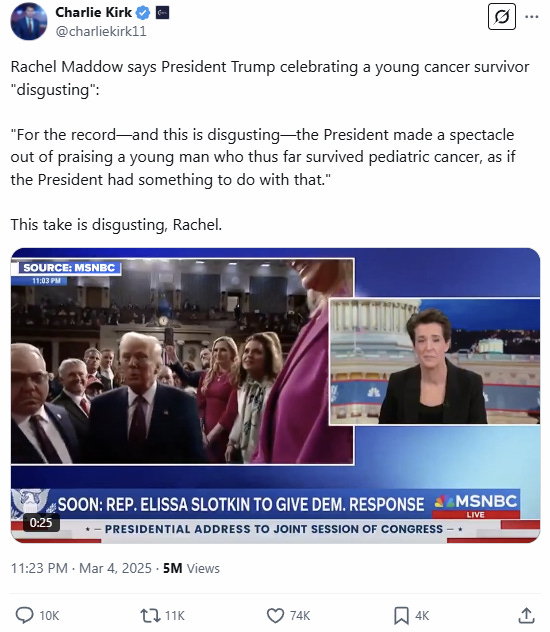This screenshot has height=632, width=550.
Task: Like the post with heart icon
Action: 276,615
